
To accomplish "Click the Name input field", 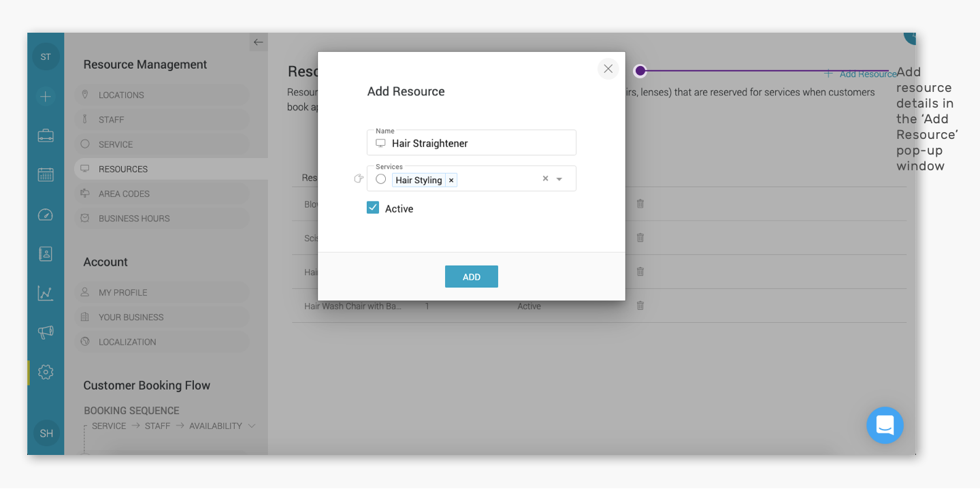I will pyautogui.click(x=472, y=142).
